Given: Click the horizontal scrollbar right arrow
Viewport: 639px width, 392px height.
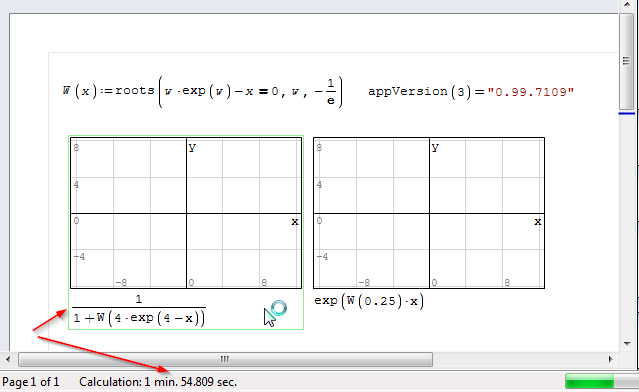Looking at the screenshot, I should 610,359.
